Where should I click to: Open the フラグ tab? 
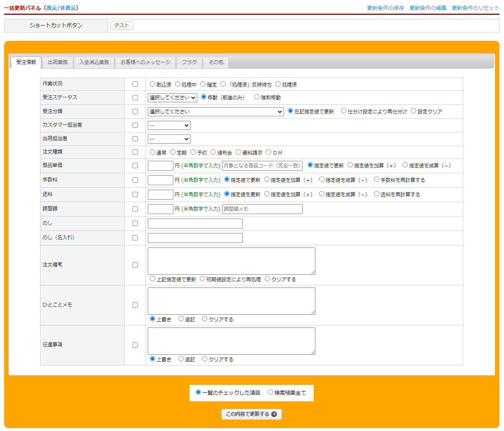pyautogui.click(x=189, y=62)
